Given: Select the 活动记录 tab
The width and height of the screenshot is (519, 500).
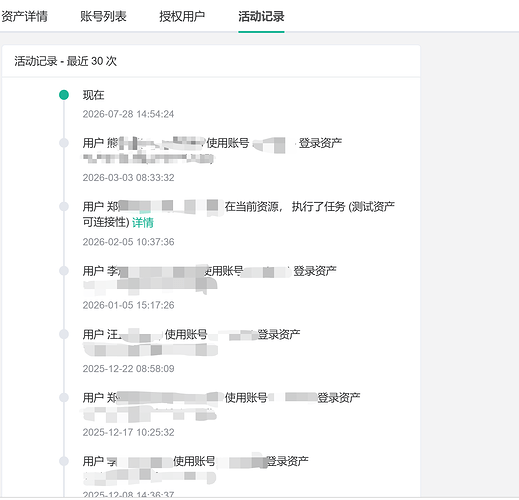Looking at the screenshot, I should pos(261,16).
